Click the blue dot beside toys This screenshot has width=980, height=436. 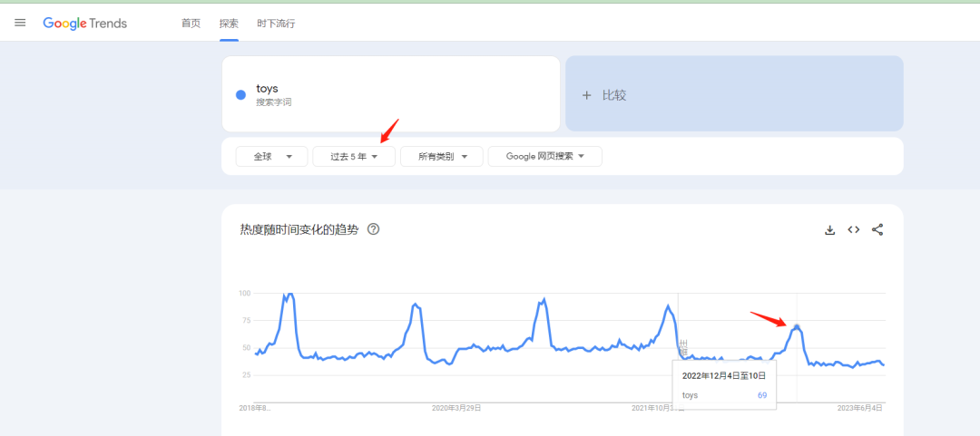240,94
